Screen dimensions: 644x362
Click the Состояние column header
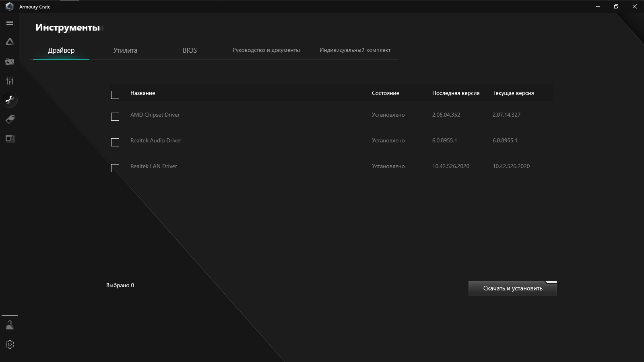[386, 93]
